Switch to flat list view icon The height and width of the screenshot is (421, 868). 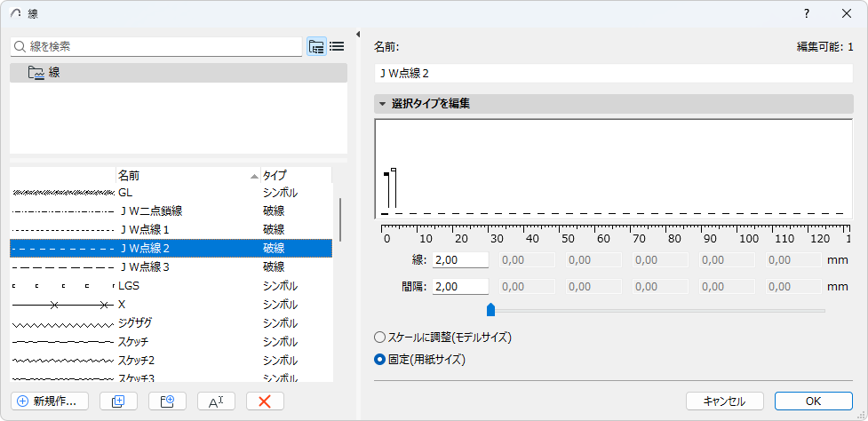point(337,46)
